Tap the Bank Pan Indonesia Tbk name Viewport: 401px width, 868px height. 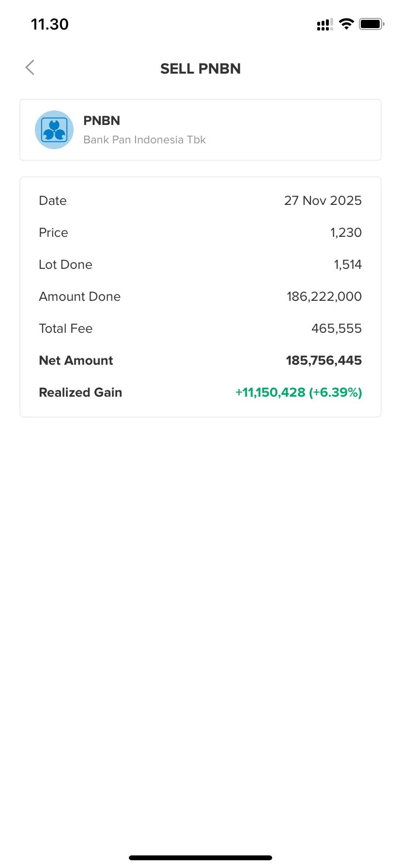coord(144,140)
